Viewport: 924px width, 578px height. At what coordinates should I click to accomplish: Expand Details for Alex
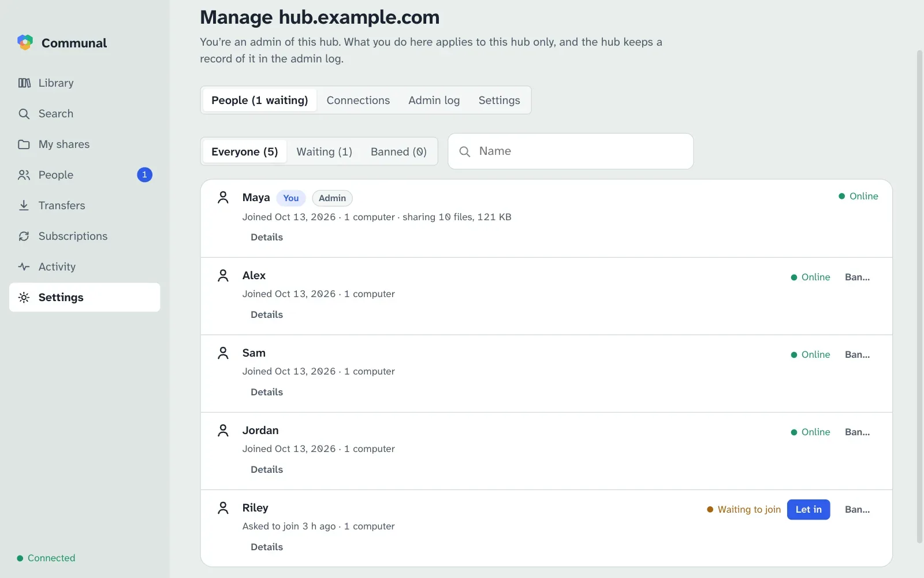267,314
